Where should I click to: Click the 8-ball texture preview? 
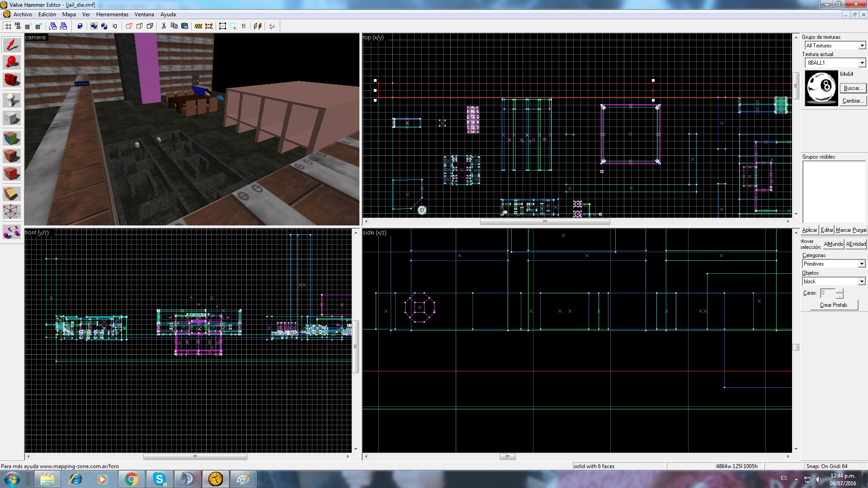pyautogui.click(x=821, y=88)
